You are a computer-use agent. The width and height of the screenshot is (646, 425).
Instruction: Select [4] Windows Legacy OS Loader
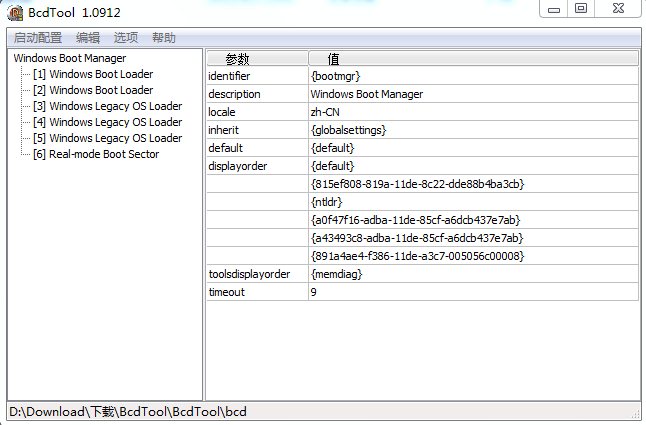click(108, 122)
